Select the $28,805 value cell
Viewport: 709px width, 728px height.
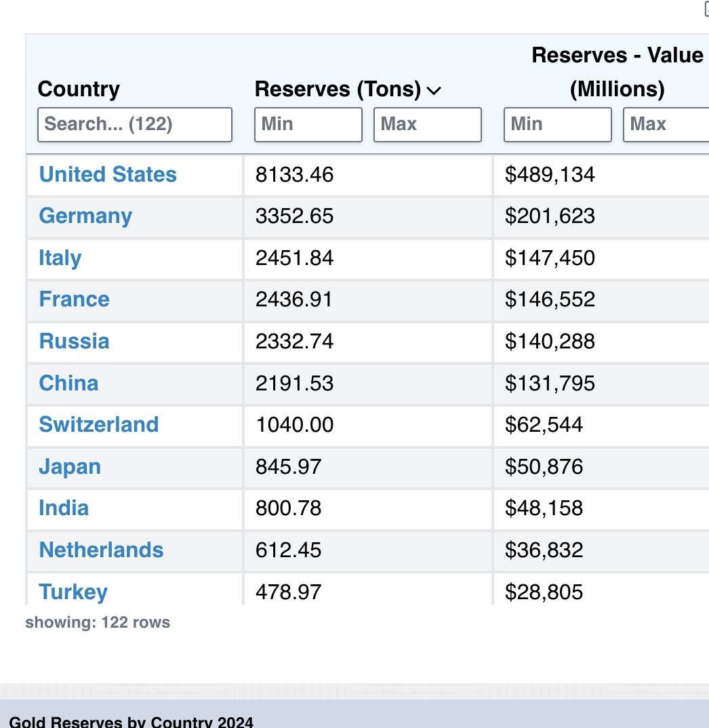(x=601, y=590)
